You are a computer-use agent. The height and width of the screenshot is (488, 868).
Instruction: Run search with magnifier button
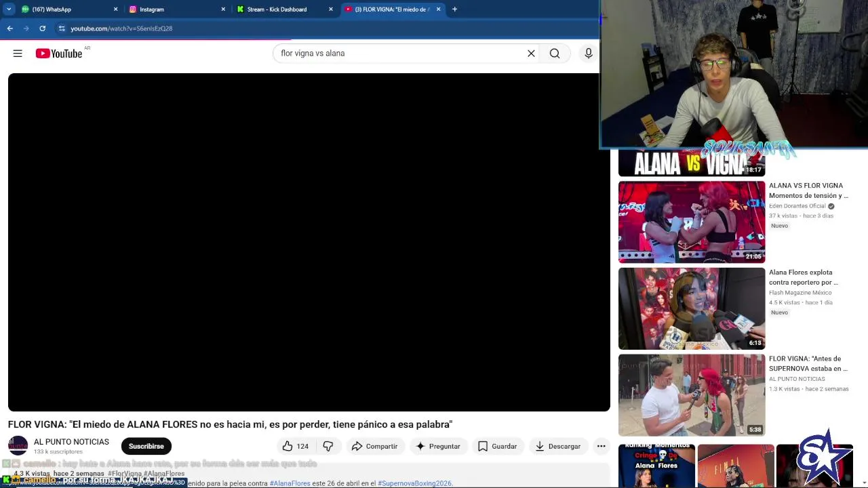(x=555, y=54)
